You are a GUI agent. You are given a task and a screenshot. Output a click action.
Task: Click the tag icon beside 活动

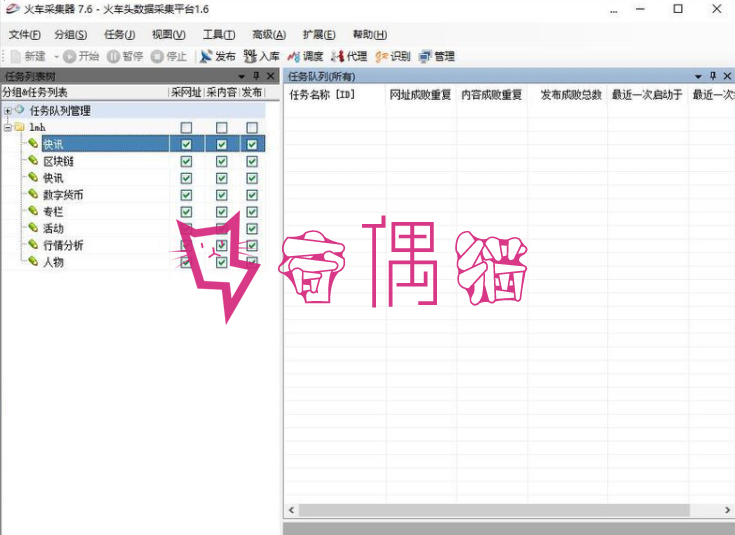click(33, 228)
